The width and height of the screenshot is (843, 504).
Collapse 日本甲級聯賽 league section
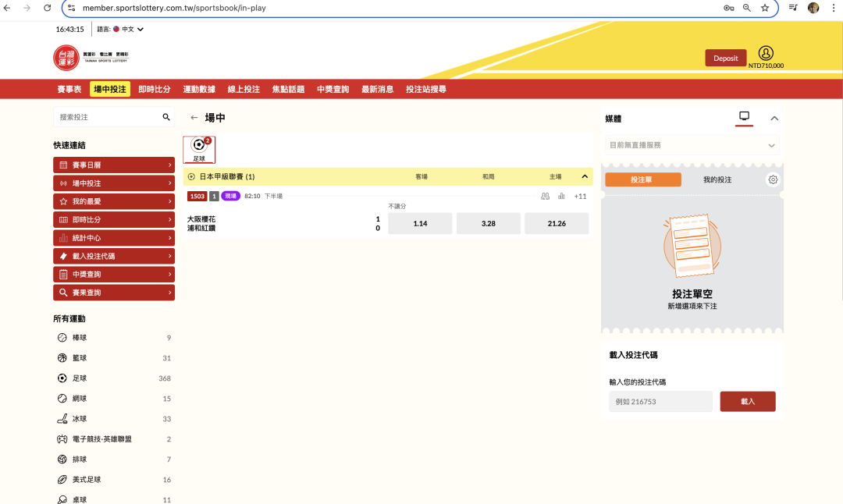click(585, 176)
